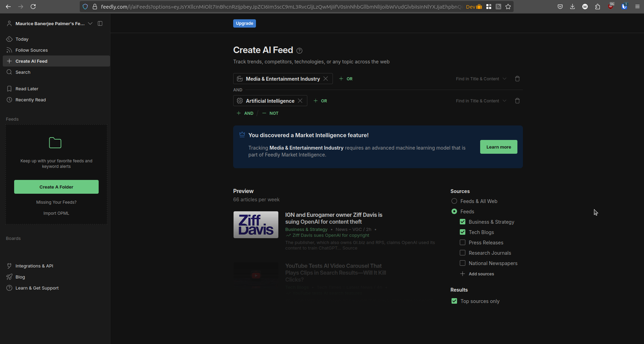Click the shield tracking protection icon
Screen dimensions: 644x344
(x=85, y=7)
